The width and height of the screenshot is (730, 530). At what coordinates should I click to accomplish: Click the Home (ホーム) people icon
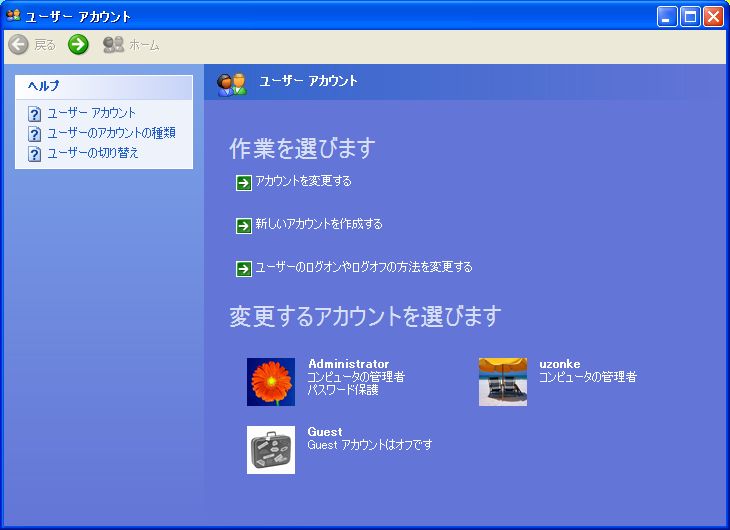113,45
